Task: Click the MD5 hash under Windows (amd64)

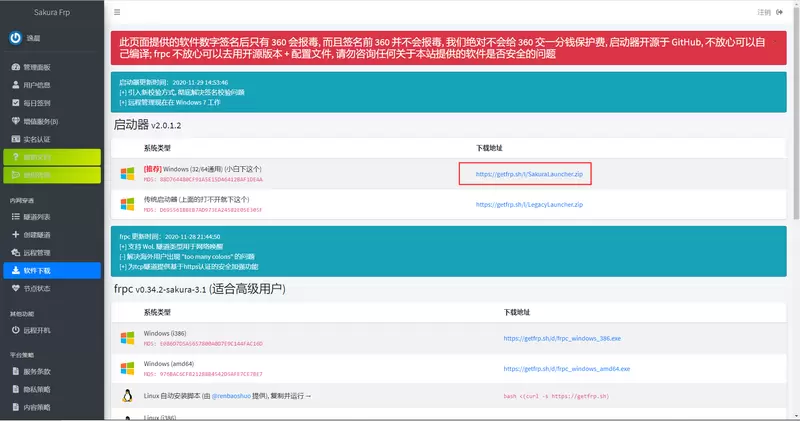Action: 203,374
